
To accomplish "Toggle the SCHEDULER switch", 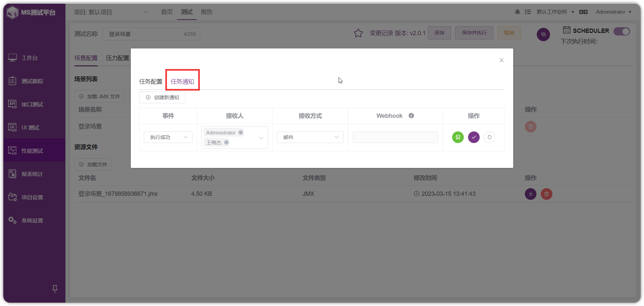I will click(x=622, y=31).
